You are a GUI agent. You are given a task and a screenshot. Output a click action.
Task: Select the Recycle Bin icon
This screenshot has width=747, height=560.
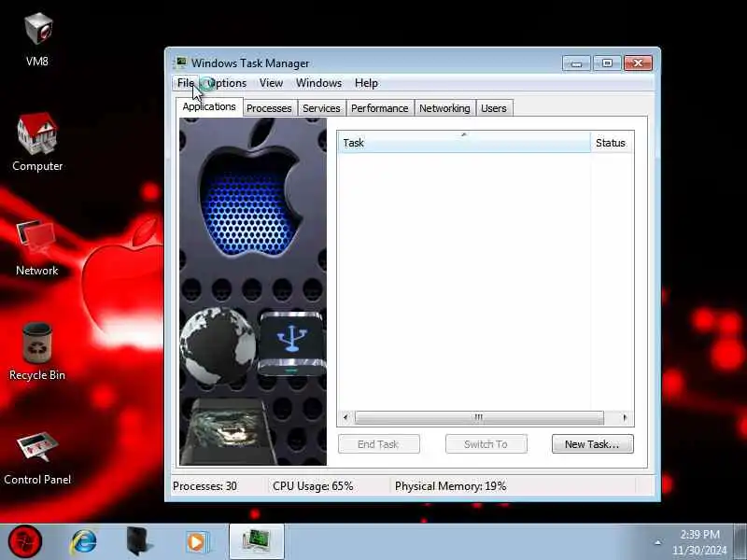(37, 352)
